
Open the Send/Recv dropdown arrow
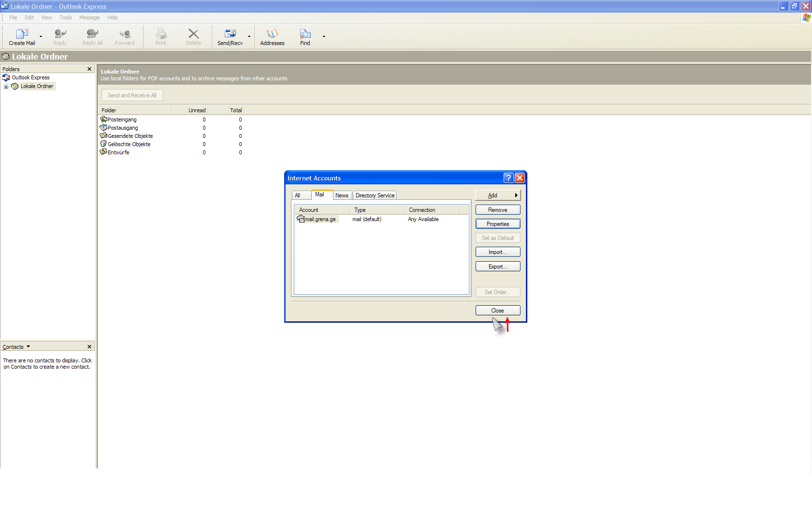(249, 37)
